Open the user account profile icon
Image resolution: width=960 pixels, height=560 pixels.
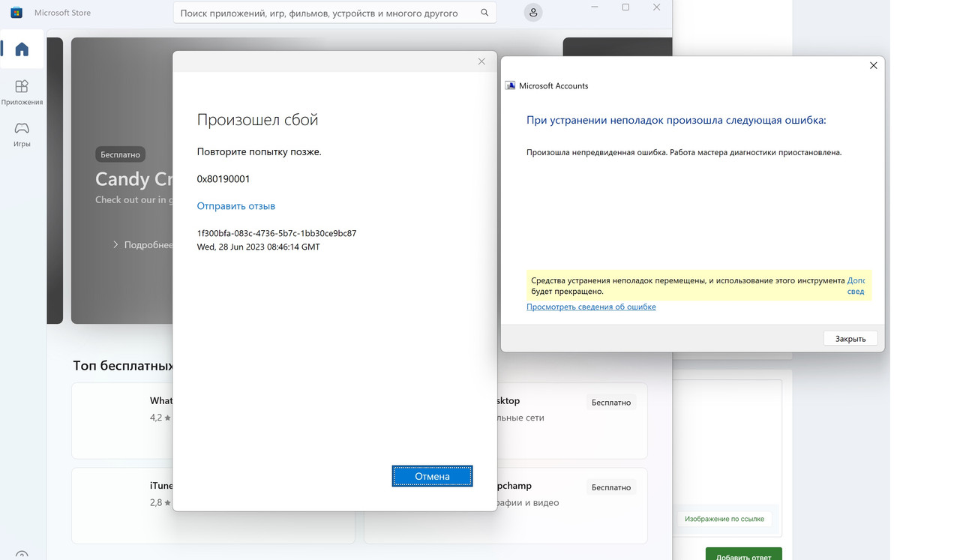pos(532,13)
